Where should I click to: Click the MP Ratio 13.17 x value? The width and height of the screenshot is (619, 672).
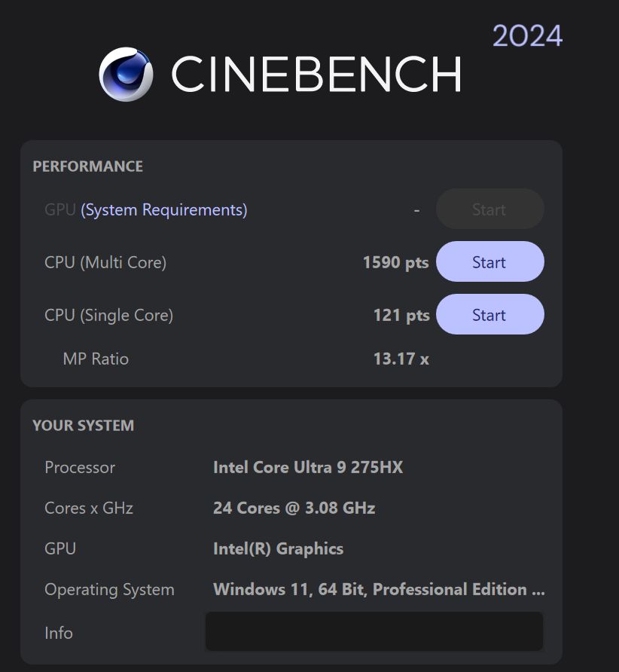401,359
